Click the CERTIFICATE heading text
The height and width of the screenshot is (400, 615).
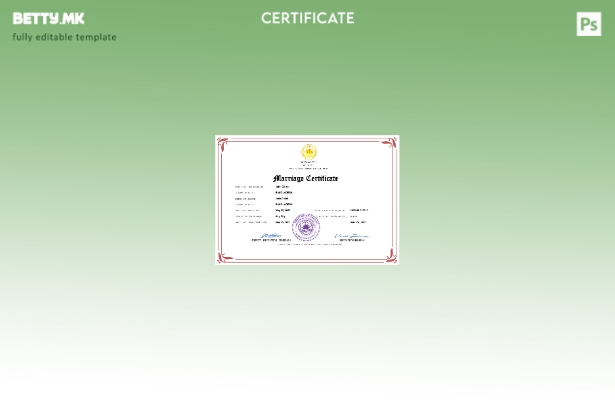(307, 18)
